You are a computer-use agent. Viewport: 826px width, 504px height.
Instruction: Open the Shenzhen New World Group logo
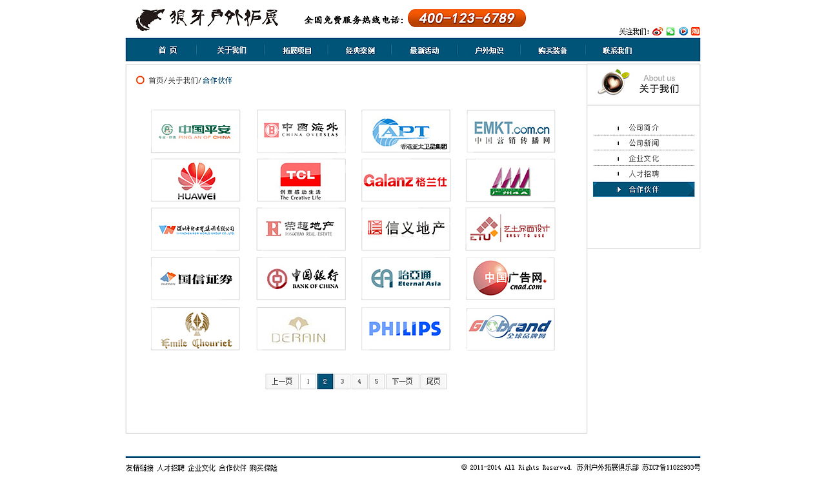point(196,229)
